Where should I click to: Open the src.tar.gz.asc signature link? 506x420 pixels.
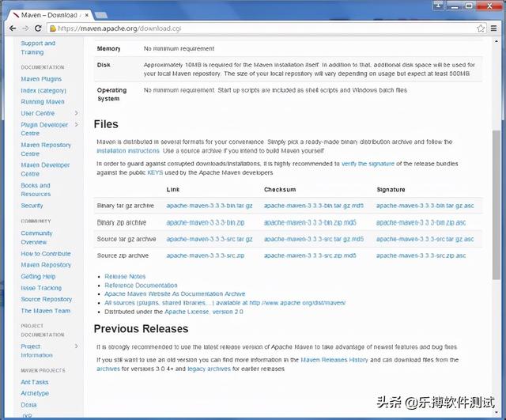point(425,239)
